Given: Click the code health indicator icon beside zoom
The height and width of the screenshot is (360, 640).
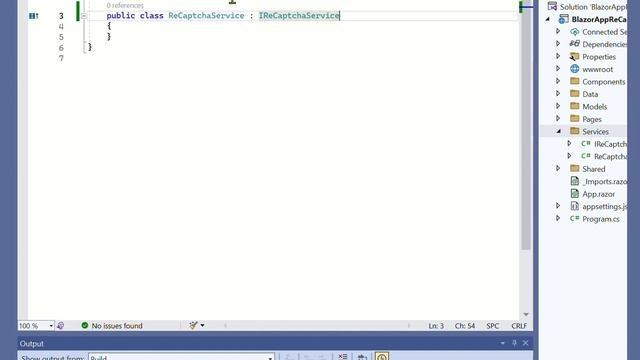Looking at the screenshot, I should [60, 326].
